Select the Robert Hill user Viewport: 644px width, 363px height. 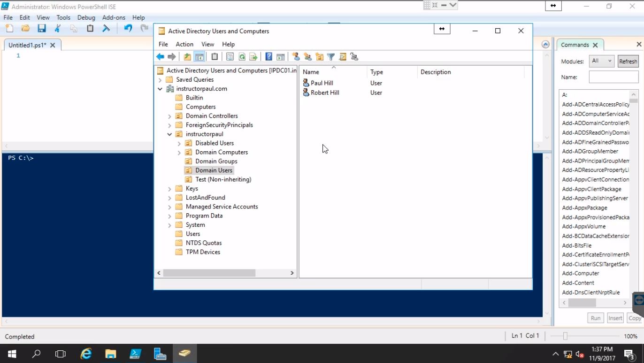[324, 93]
